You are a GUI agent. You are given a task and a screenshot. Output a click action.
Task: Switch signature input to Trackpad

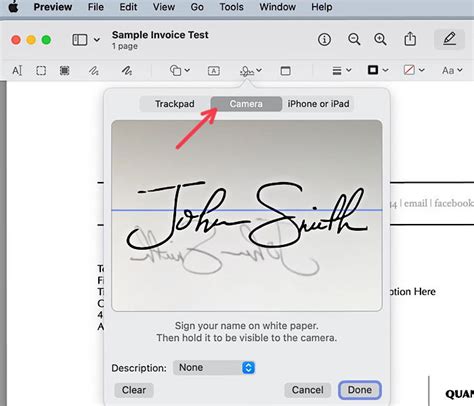point(175,104)
